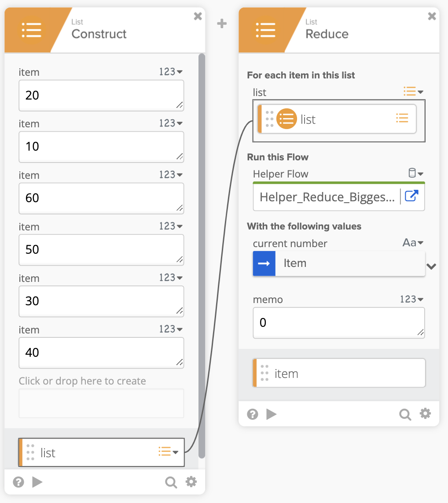The width and height of the screenshot is (448, 503).
Task: Click the magnifier icon on Reduce card
Action: pyautogui.click(x=405, y=414)
